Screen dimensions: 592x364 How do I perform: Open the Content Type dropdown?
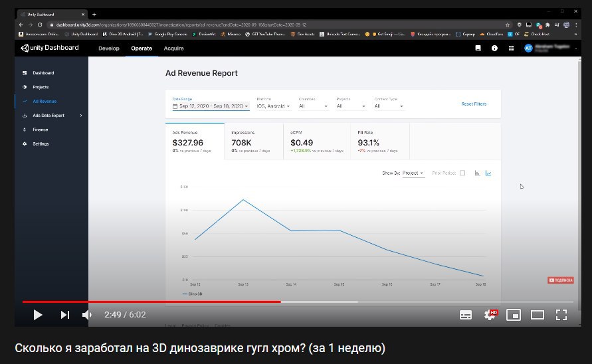click(x=389, y=106)
